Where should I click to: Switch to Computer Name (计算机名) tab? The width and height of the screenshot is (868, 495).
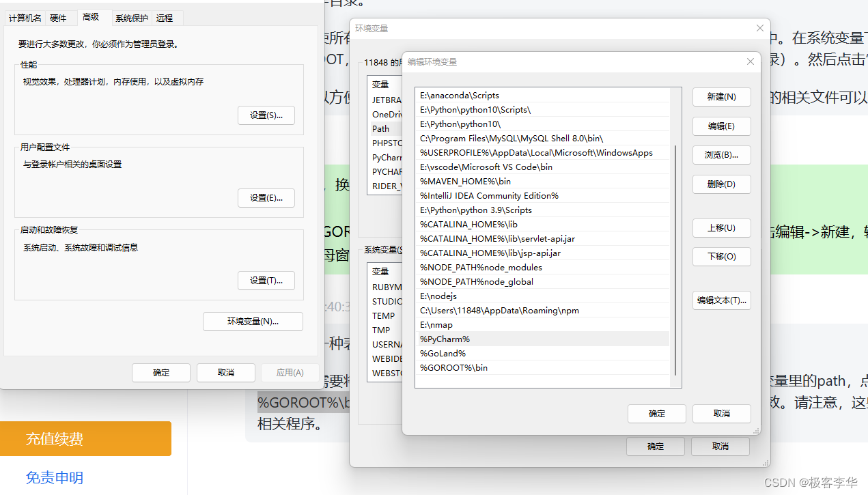tap(25, 18)
